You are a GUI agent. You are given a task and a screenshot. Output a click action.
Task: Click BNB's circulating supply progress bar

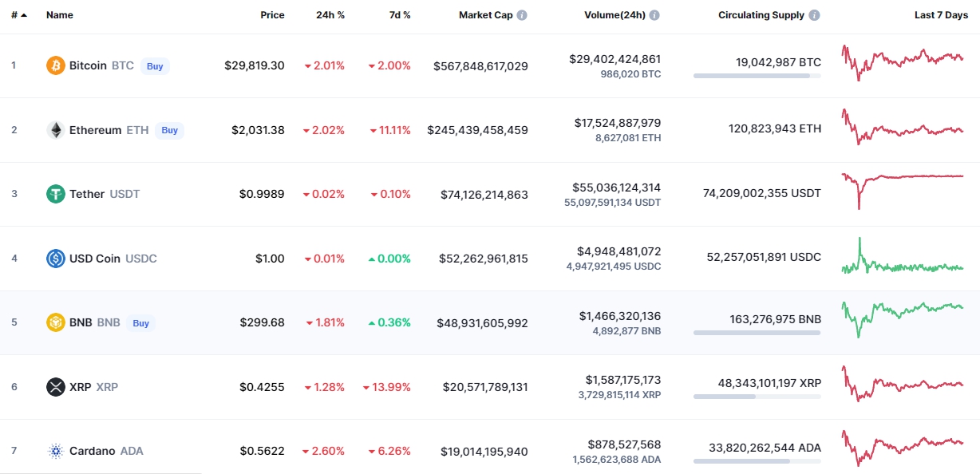click(757, 333)
